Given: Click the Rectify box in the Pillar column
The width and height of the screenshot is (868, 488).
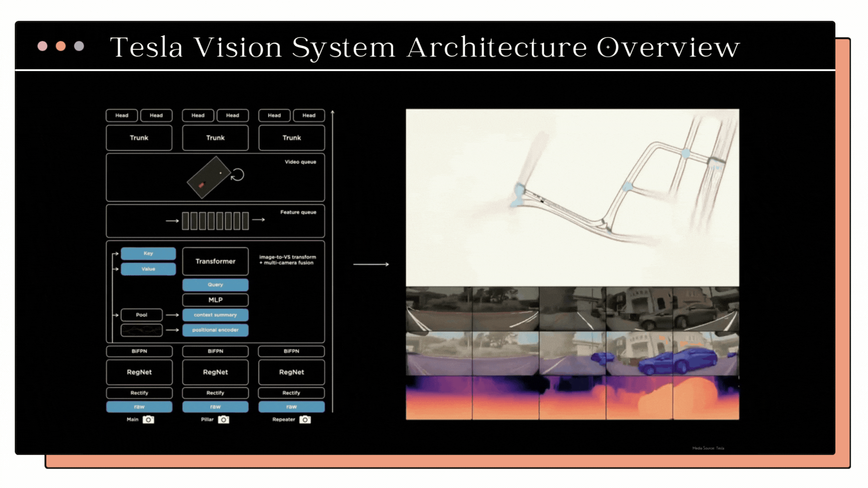Looking at the screenshot, I should (x=215, y=393).
